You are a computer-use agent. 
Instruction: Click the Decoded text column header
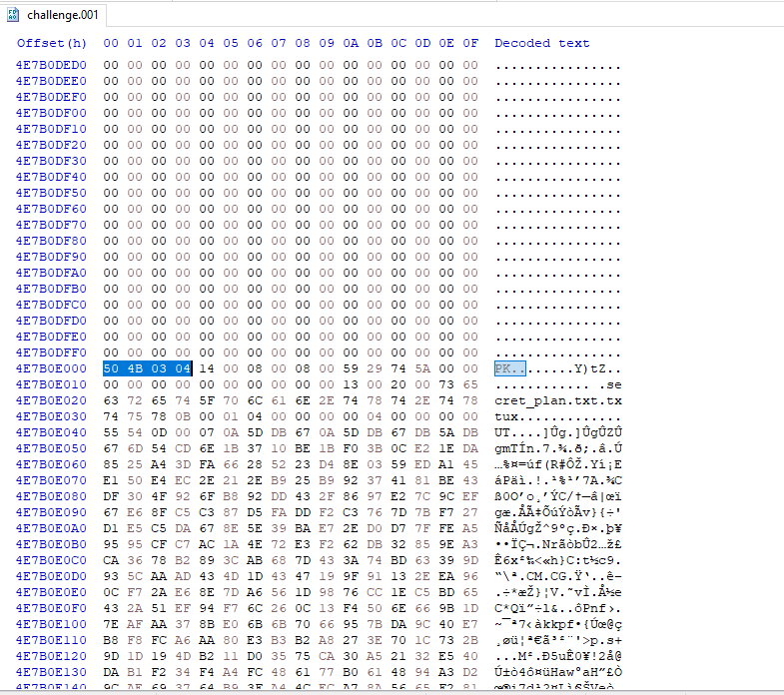click(542, 43)
